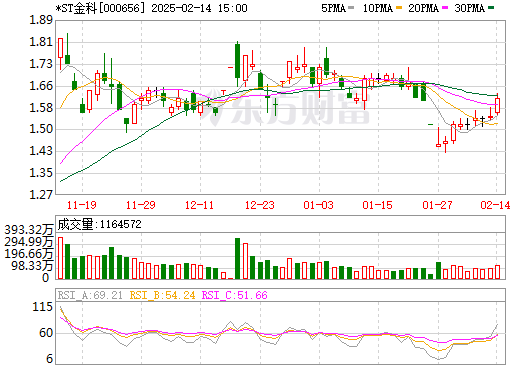
Task: Select the 成交量 volume label
Action: 75,224
